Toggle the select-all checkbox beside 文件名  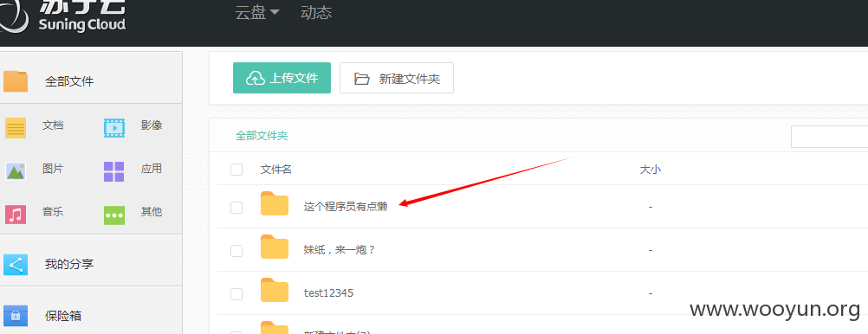tap(236, 170)
